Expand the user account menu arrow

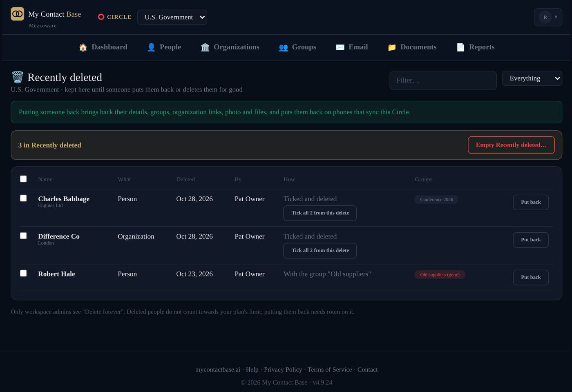pos(556,17)
